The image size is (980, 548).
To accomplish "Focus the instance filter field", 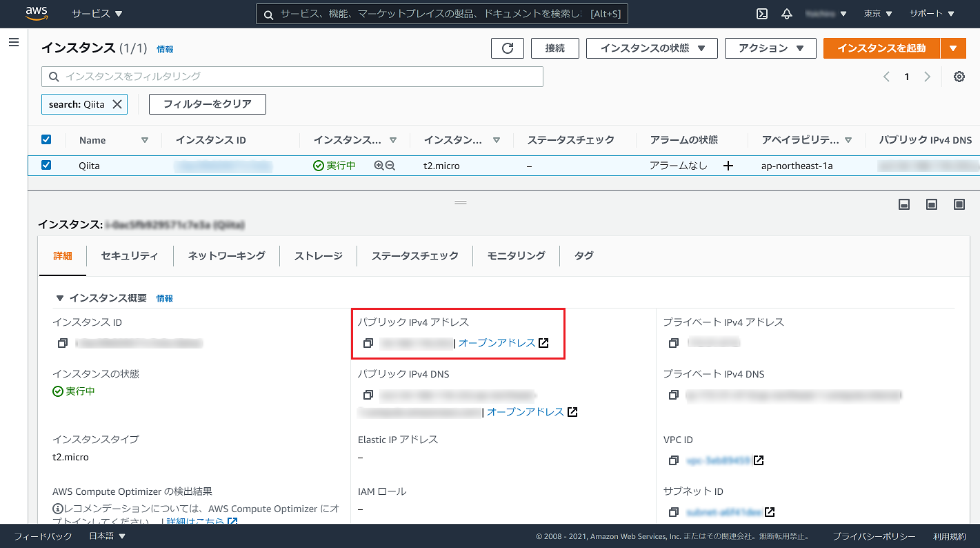I will coord(292,77).
